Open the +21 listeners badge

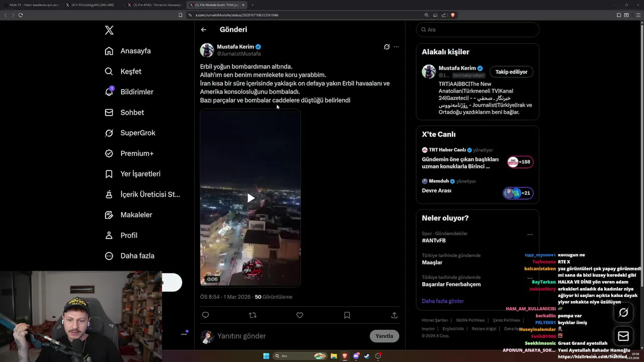point(518,193)
